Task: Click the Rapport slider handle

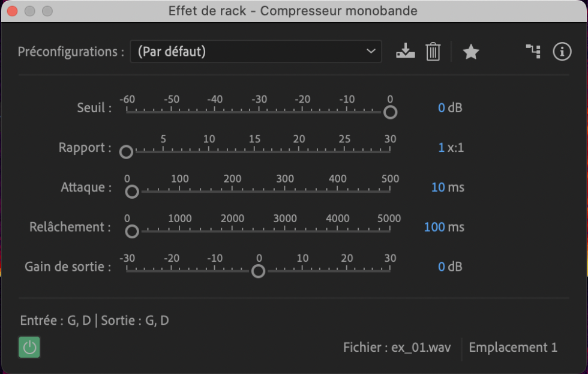Action: click(x=127, y=152)
